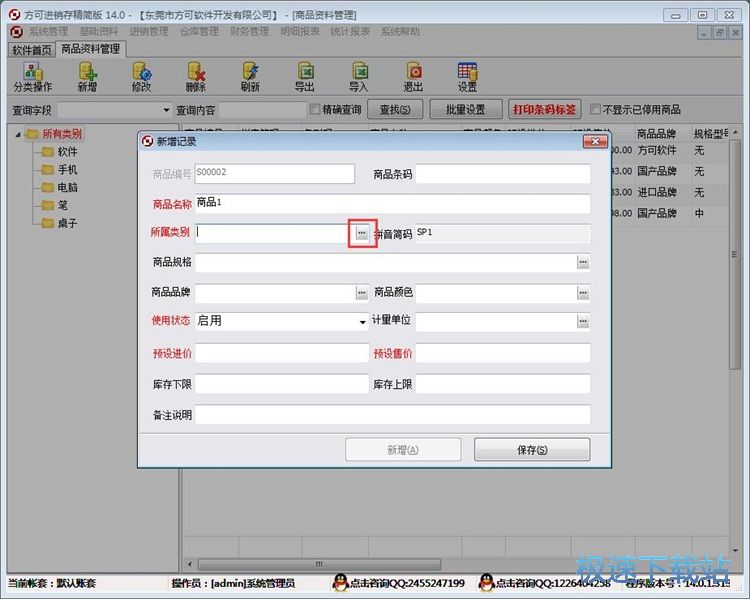750x599 pixels.
Task: Click the 修改 edit toolbar icon
Action: pyautogui.click(x=142, y=77)
